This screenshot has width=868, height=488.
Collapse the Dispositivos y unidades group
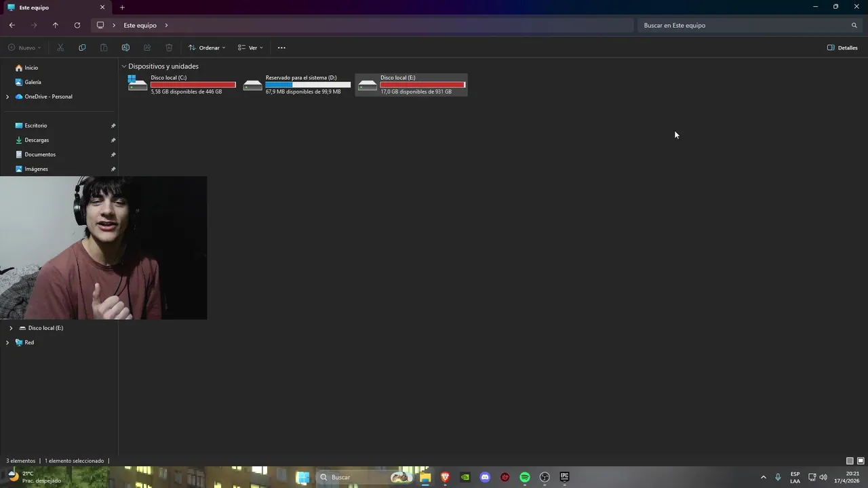[124, 66]
